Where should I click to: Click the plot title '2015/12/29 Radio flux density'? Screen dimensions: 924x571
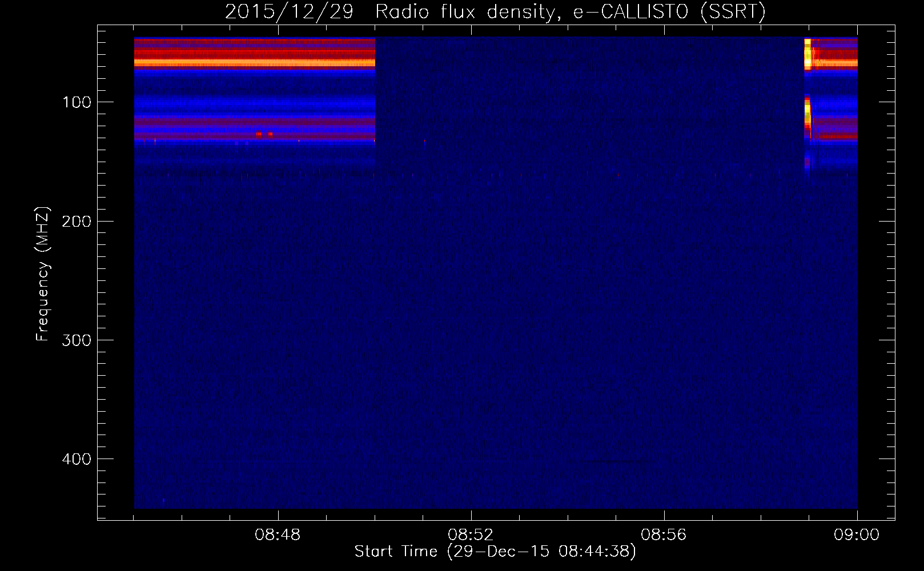pos(495,11)
